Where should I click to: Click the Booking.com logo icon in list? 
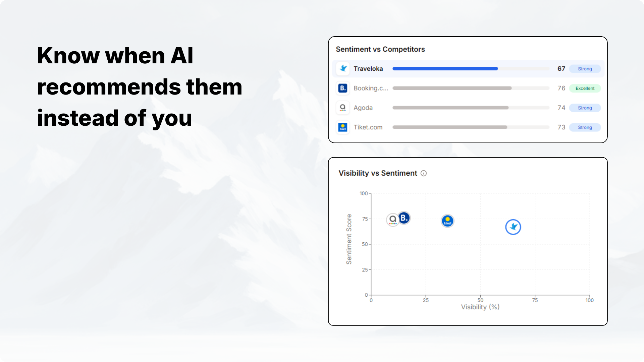click(343, 88)
